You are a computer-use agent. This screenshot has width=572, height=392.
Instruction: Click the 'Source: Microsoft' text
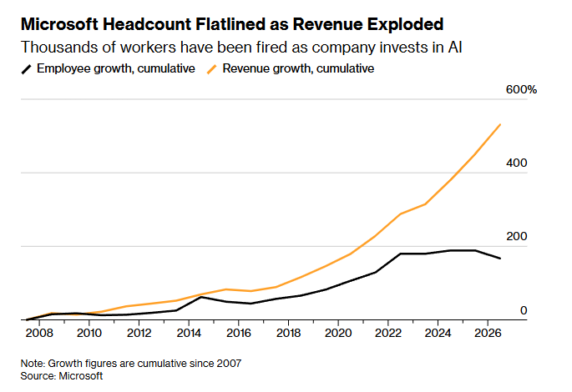(x=62, y=376)
